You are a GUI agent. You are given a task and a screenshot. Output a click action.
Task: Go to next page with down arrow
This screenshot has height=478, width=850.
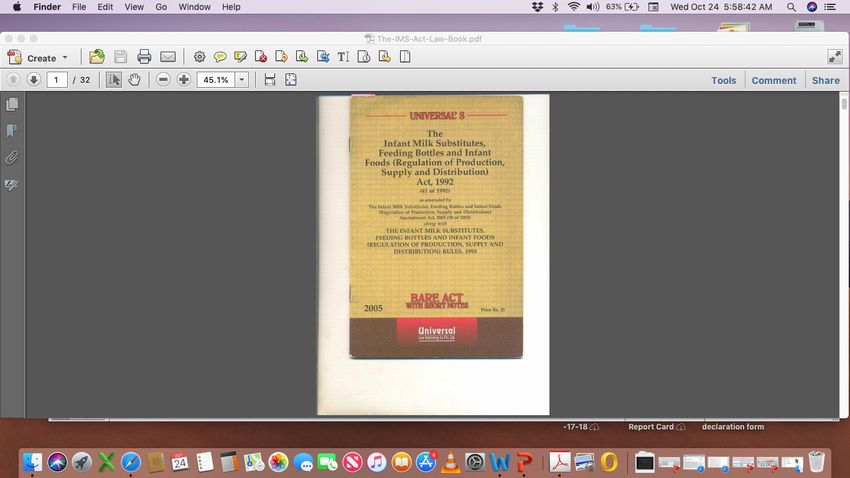point(34,80)
